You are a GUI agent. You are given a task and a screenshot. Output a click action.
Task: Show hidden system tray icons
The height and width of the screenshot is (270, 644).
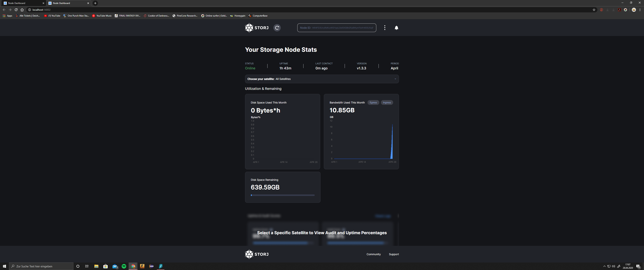click(604, 266)
